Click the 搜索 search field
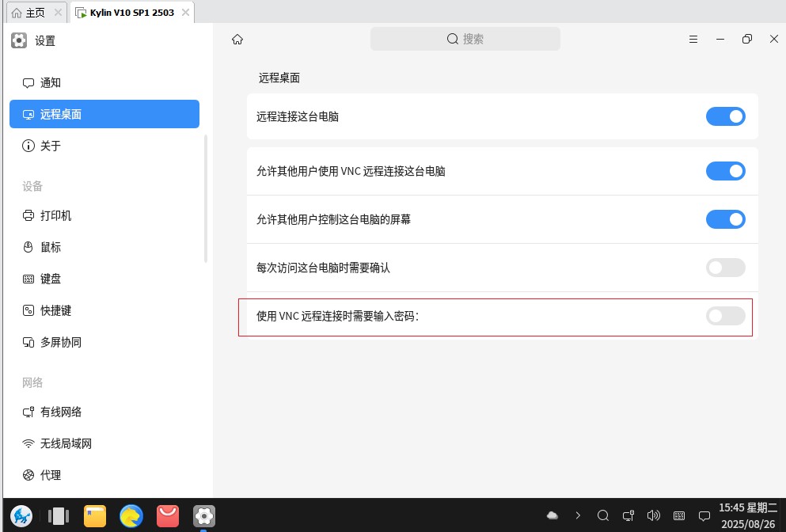Viewport: 786px width, 532px height. [x=465, y=39]
